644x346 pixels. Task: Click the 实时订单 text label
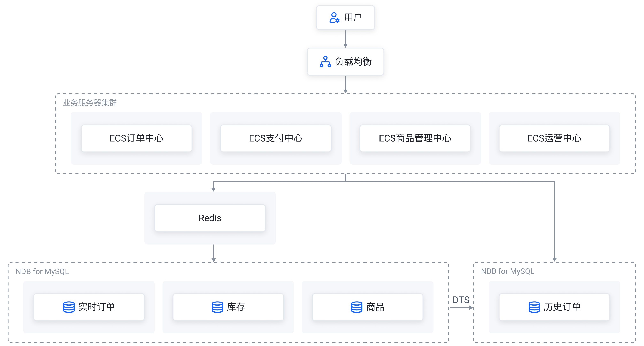(97, 307)
